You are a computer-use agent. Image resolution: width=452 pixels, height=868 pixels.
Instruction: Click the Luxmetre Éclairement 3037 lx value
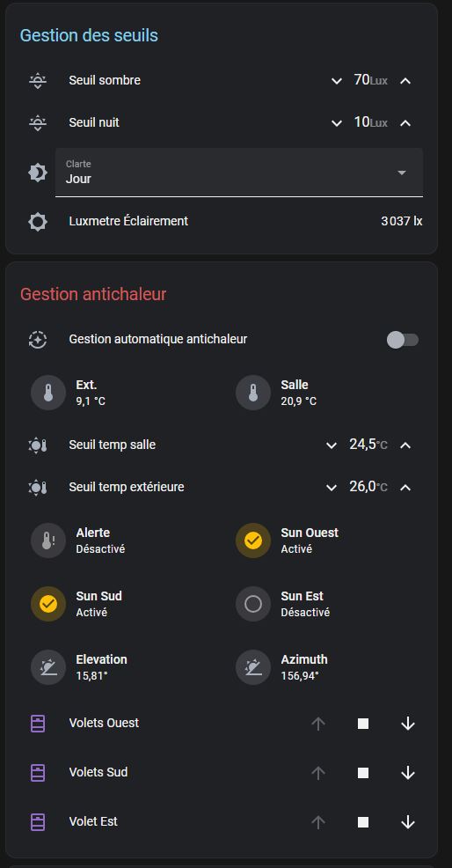(402, 222)
